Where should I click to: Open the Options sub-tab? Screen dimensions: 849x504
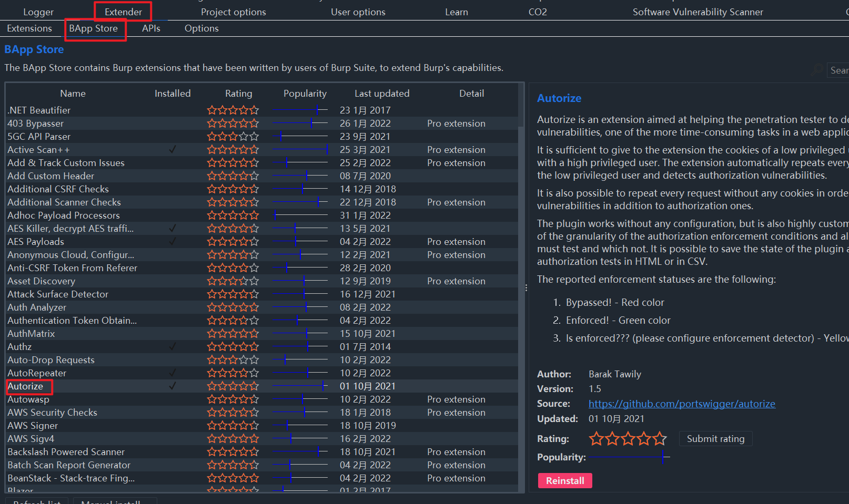pyautogui.click(x=201, y=28)
